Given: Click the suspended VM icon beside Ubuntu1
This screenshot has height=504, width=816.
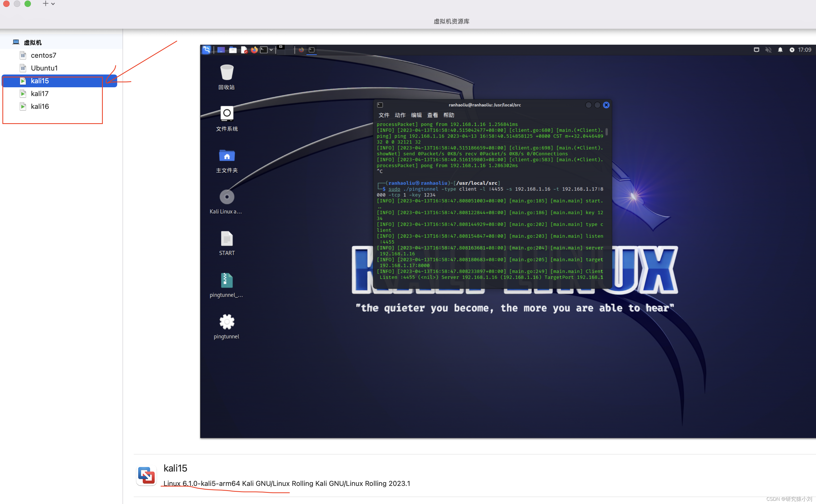Looking at the screenshot, I should [x=23, y=68].
